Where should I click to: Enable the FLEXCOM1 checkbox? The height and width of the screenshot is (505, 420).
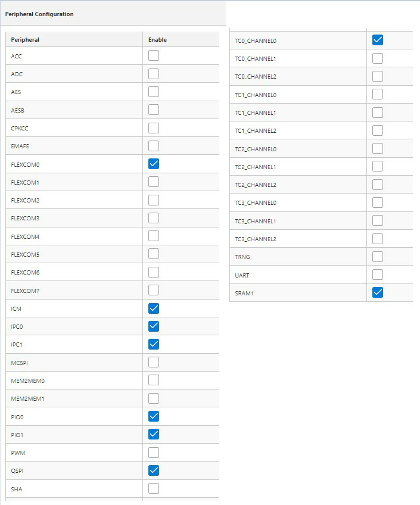[x=154, y=182]
